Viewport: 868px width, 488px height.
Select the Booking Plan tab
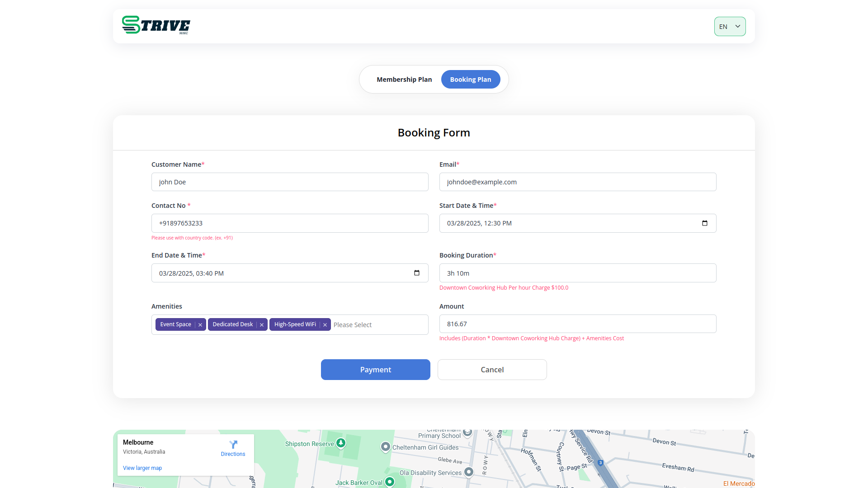coord(470,80)
